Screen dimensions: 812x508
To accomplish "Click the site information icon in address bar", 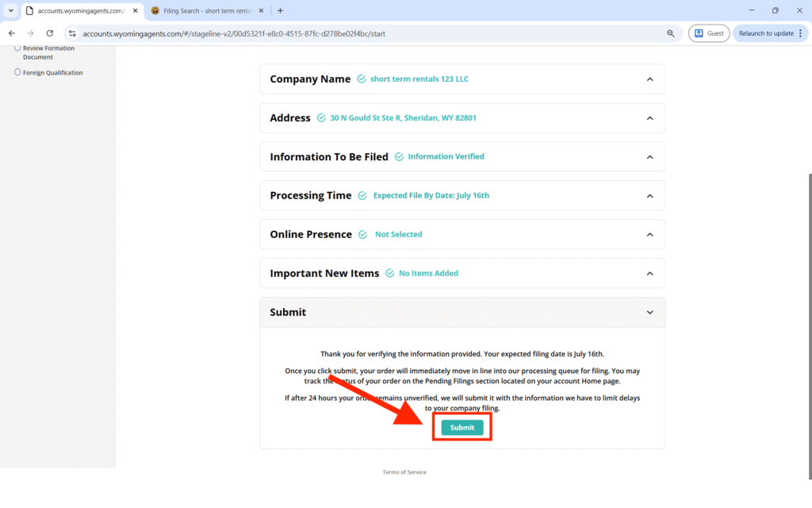I will (x=72, y=33).
